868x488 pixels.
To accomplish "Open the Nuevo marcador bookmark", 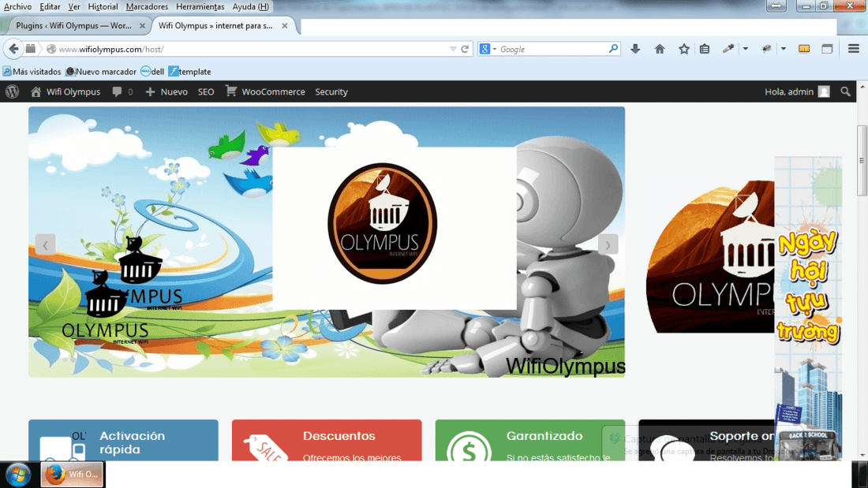I will [x=101, y=72].
